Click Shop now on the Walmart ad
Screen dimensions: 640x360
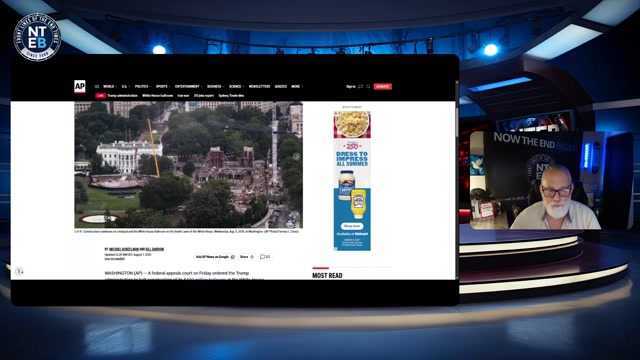coord(352,226)
